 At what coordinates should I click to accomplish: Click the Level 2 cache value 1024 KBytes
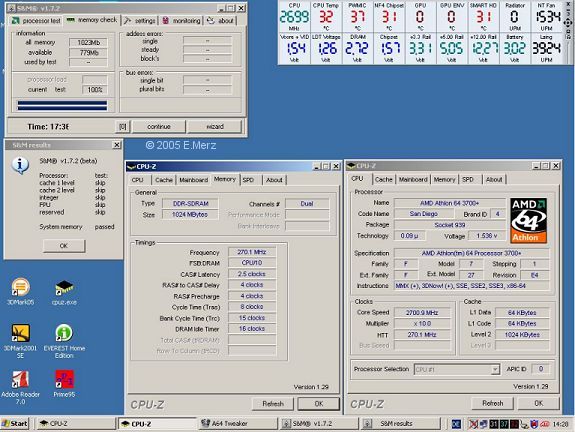tap(522, 334)
